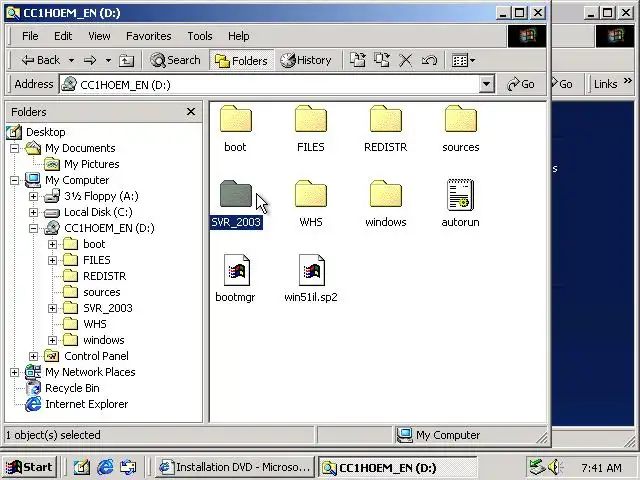
Task: Select the win51il.sp2 file icon
Action: [x=312, y=270]
